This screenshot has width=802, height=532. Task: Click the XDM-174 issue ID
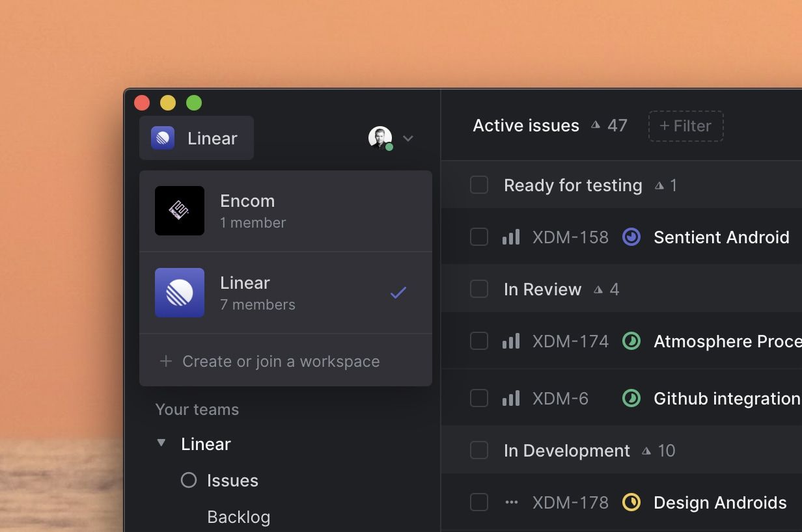(x=570, y=341)
